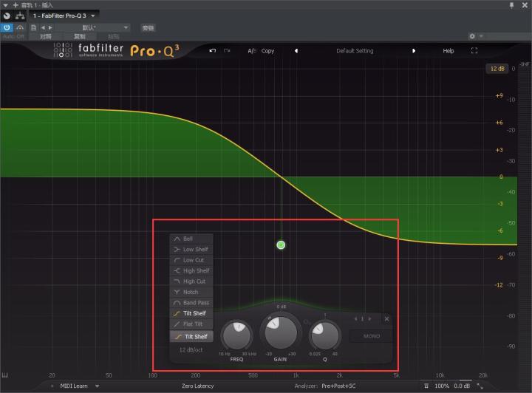The image size is (532, 393).
Task: Choose Flat Tilt filter shape
Action: click(191, 324)
